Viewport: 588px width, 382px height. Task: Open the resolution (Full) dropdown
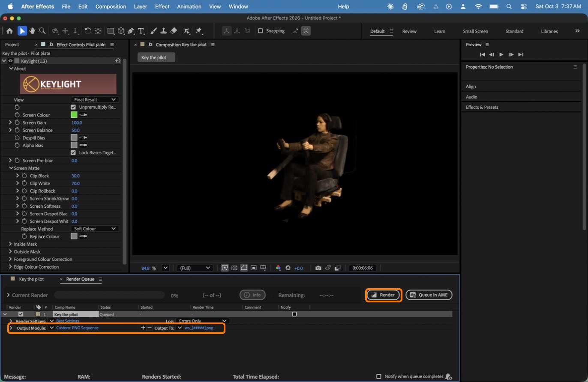coord(195,268)
